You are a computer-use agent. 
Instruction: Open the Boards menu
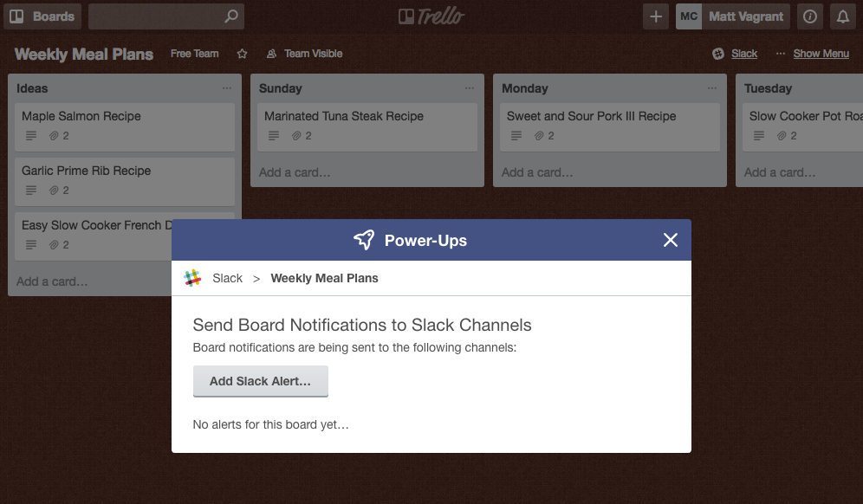click(42, 16)
